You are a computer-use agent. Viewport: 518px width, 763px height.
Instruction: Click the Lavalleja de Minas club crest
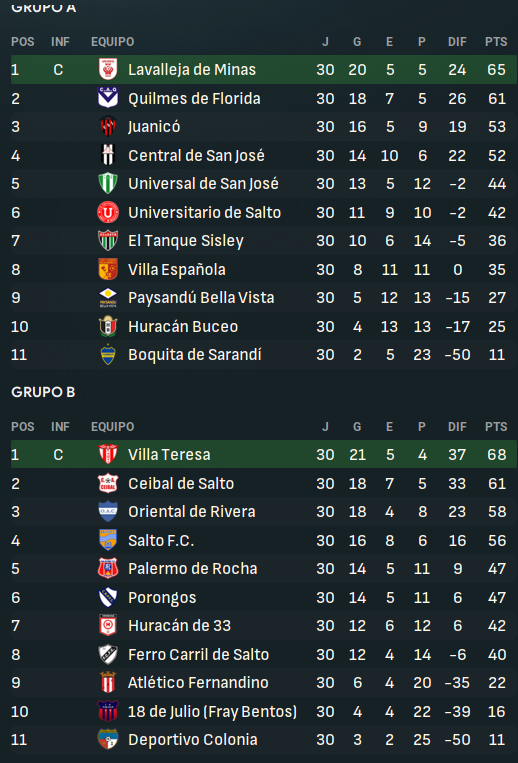coord(108,70)
